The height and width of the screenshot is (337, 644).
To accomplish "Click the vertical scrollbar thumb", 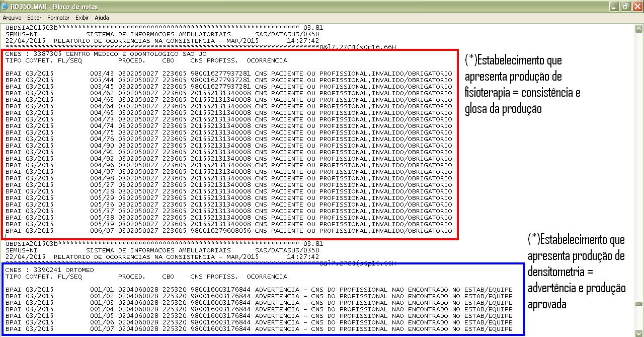I will (639, 304).
